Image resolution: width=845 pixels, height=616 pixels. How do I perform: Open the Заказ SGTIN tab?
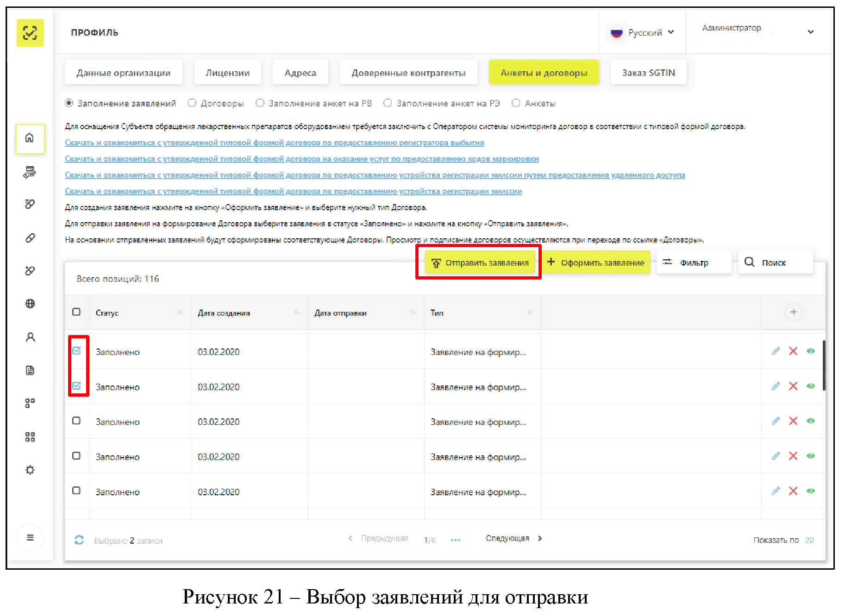[648, 73]
